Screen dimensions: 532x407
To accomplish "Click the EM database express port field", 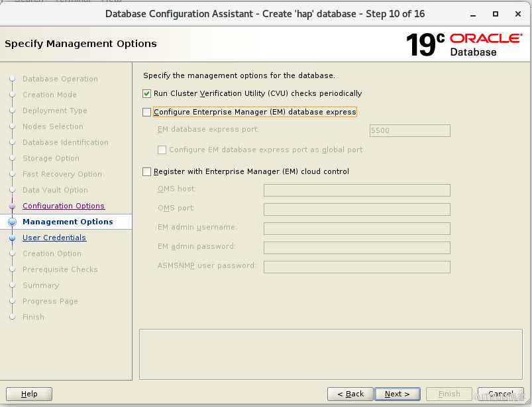I will tap(410, 130).
